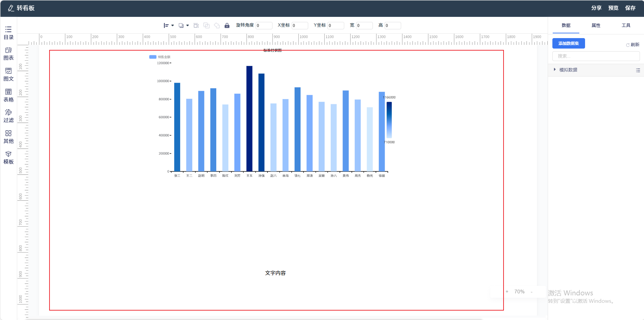644x320 pixels.
Task: Click the list menu icon beside 模拟数据
Action: pyautogui.click(x=638, y=70)
